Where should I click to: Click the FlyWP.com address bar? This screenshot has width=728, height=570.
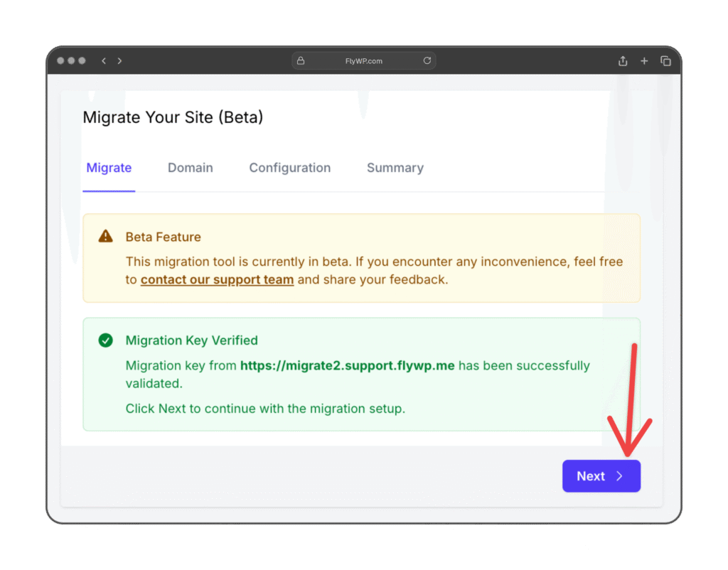pos(363,61)
